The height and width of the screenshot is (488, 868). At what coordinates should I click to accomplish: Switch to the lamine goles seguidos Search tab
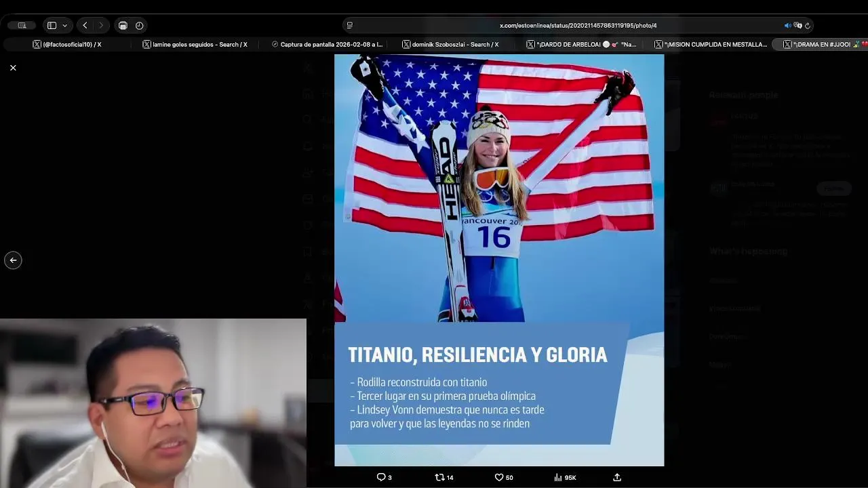pyautogui.click(x=195, y=44)
